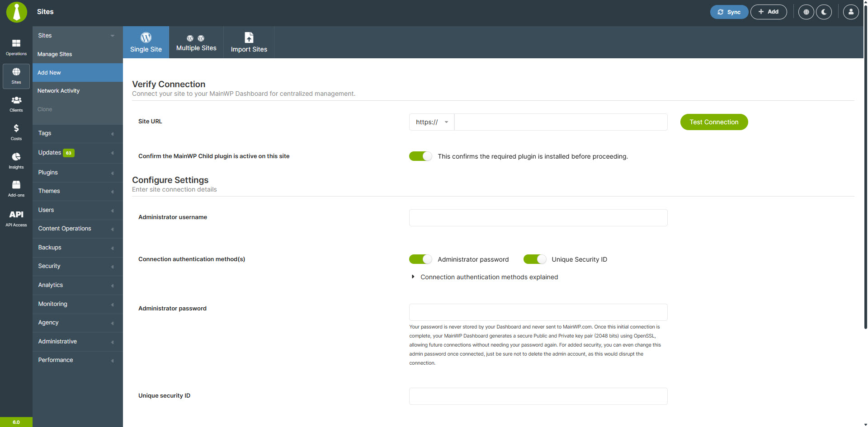Select the Add-ons sidebar icon
This screenshot has height=427, width=868.
[x=16, y=188]
